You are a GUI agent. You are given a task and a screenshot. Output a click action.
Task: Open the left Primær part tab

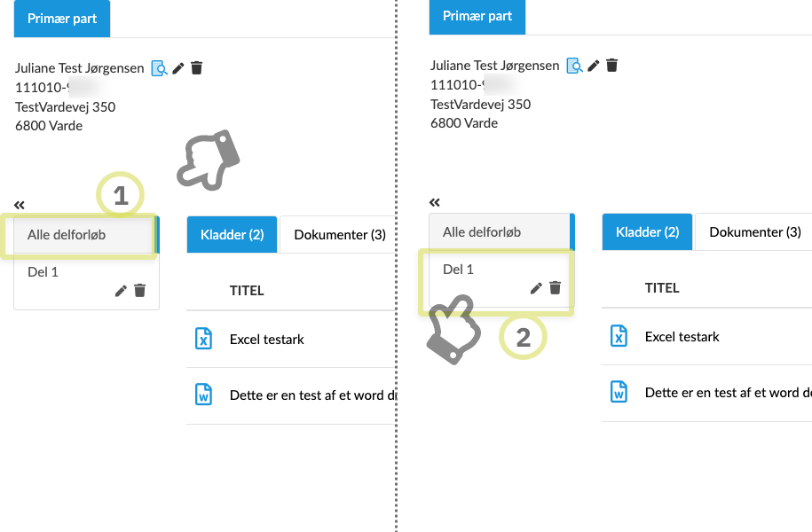[61, 19]
